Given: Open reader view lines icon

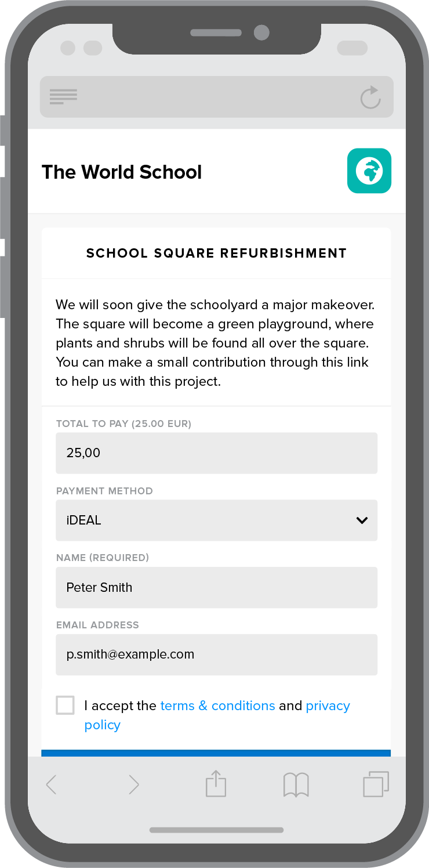Looking at the screenshot, I should point(63,96).
